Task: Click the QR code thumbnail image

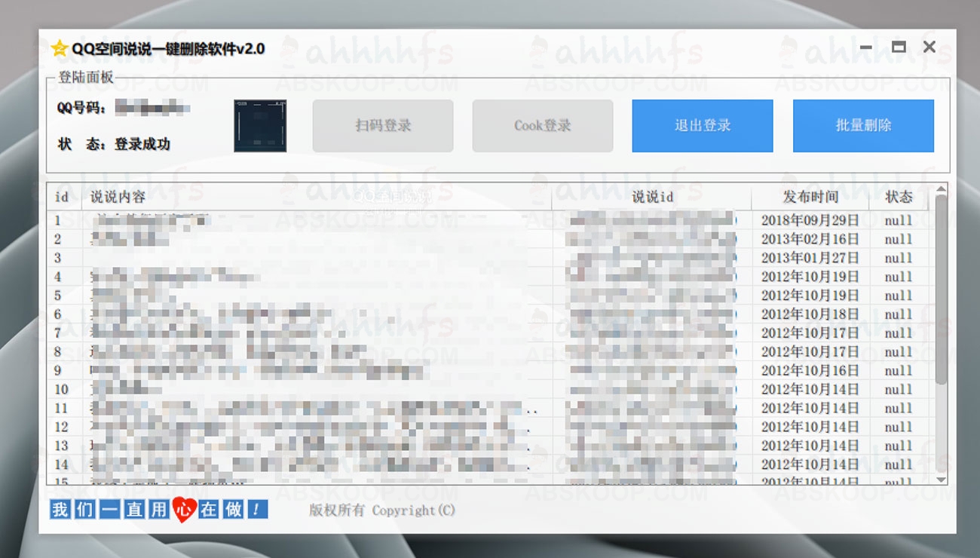Action: point(260,126)
